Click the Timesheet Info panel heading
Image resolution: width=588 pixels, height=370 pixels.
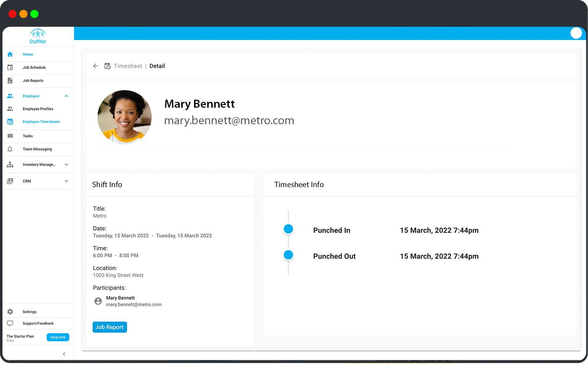tap(299, 185)
